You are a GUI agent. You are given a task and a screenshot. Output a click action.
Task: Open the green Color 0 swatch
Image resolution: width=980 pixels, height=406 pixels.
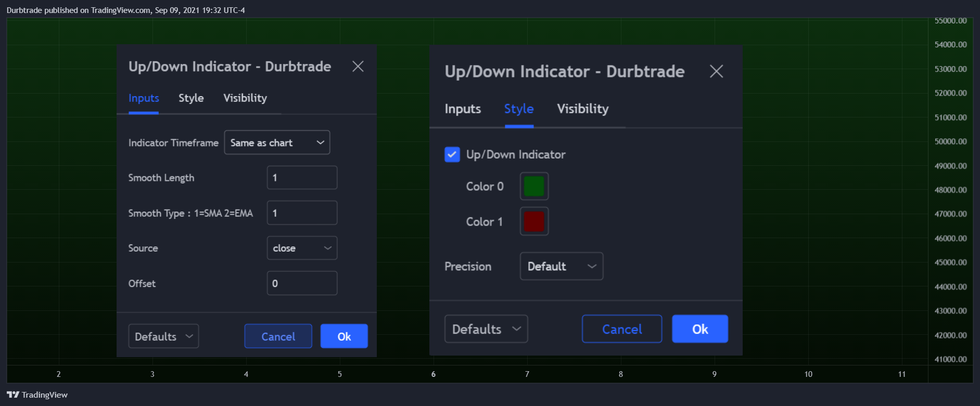point(534,186)
